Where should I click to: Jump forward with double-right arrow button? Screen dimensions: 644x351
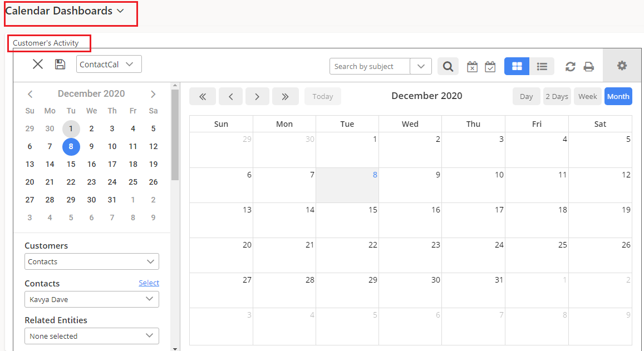pyautogui.click(x=285, y=96)
